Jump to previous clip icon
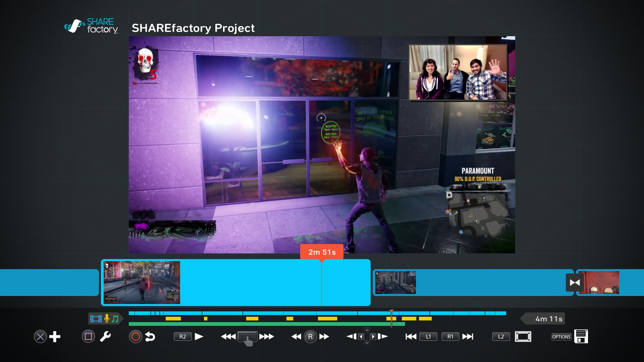Image resolution: width=644 pixels, height=362 pixels. 411,337
